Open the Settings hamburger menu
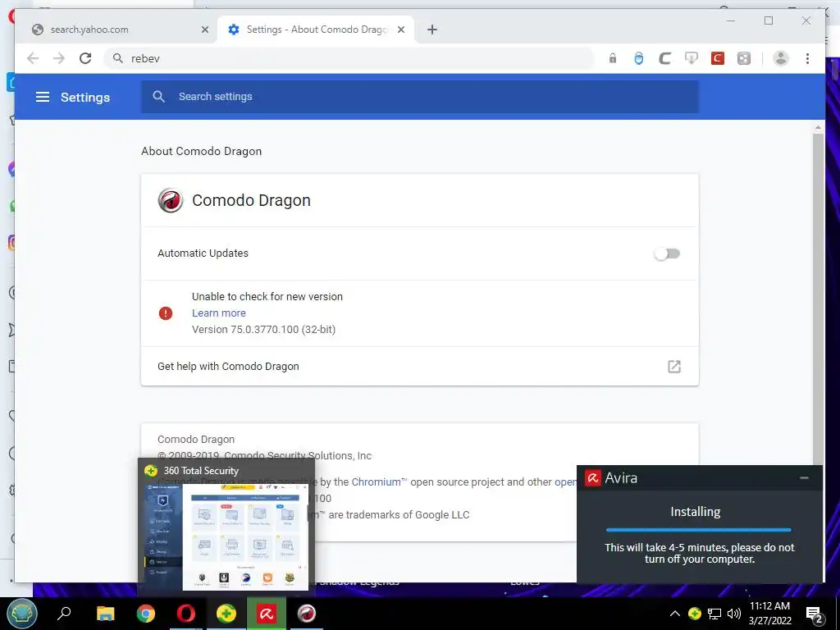Viewport: 840px width, 630px height. coord(43,97)
